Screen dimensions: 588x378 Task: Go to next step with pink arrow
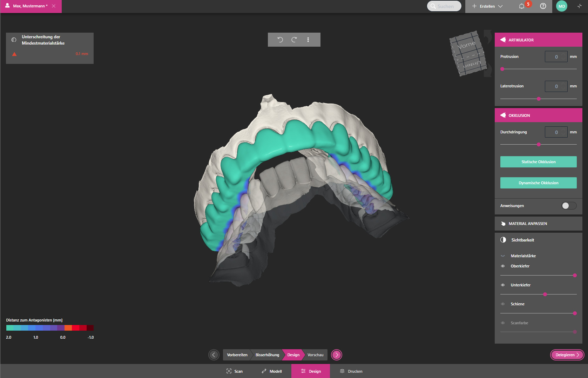(x=337, y=355)
